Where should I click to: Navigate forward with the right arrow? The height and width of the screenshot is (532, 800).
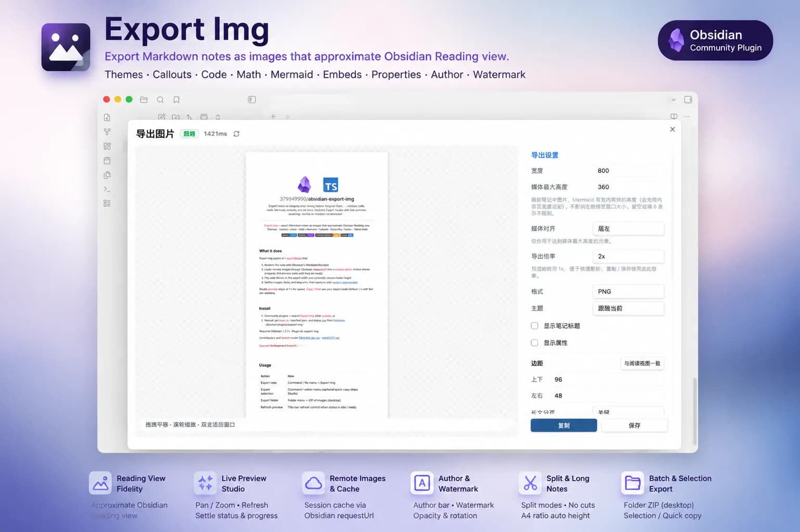coord(287,116)
